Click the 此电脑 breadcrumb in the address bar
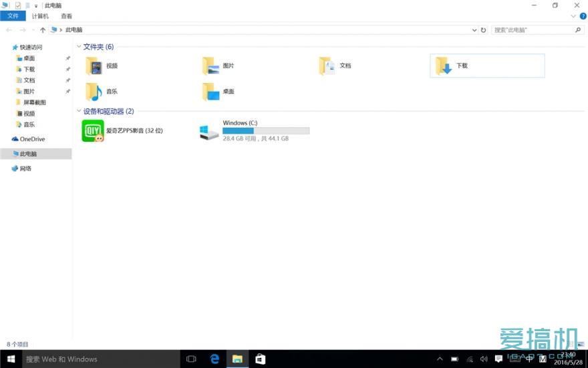 [x=74, y=29]
